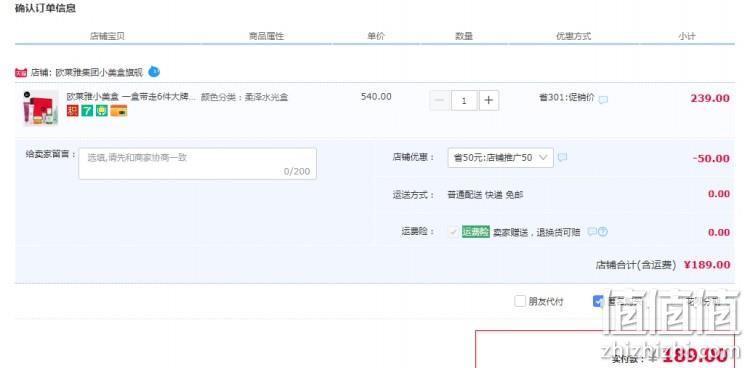The image size is (750, 368).
Task: Click the green 运费险 label tag
Action: coord(475,232)
